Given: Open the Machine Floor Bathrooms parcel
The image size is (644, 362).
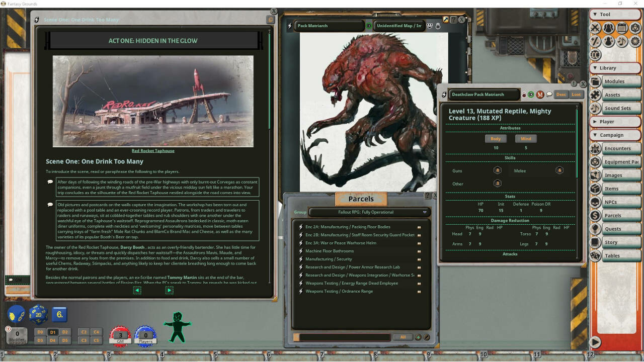Looking at the screenshot, I should (329, 251).
